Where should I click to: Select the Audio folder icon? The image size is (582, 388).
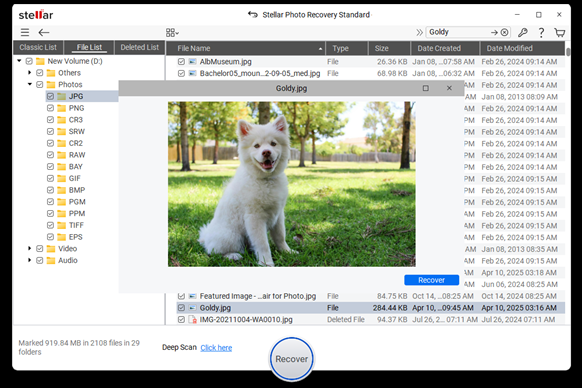(51, 260)
